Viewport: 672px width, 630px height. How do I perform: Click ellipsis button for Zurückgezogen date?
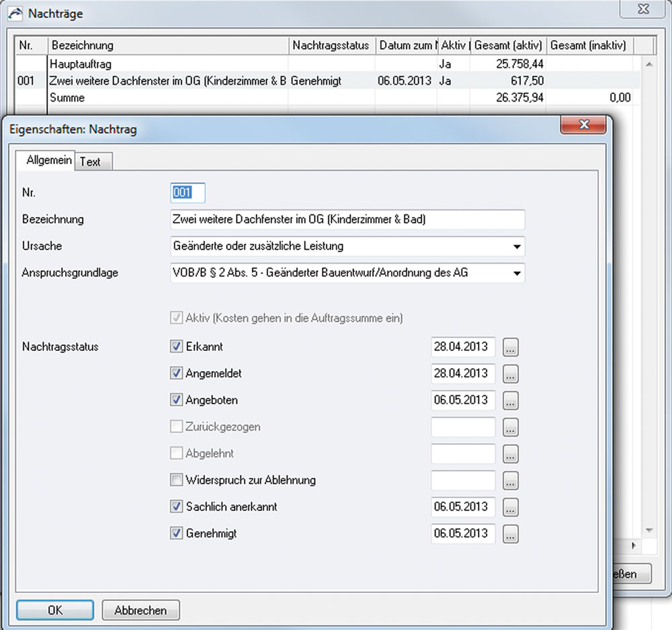point(511,428)
